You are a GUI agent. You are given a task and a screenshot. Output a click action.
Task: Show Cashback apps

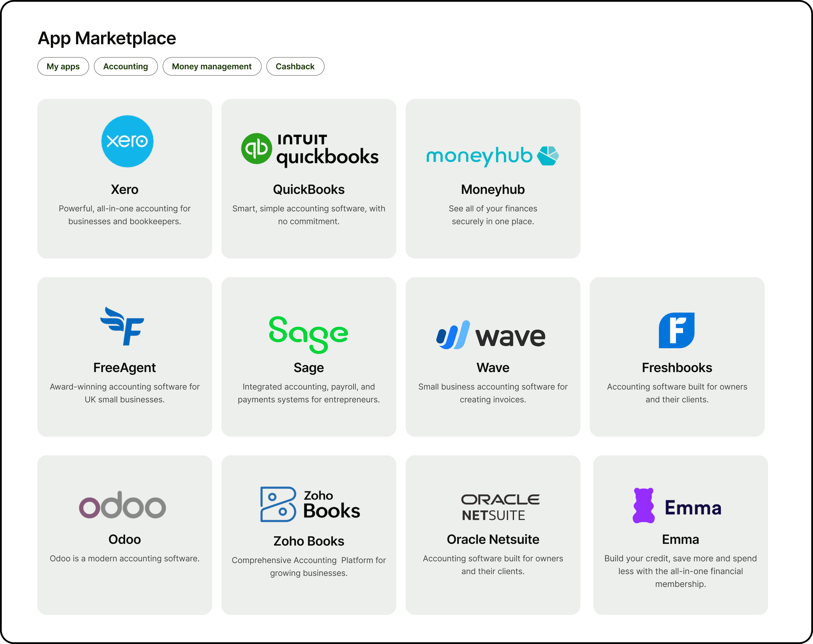295,66
